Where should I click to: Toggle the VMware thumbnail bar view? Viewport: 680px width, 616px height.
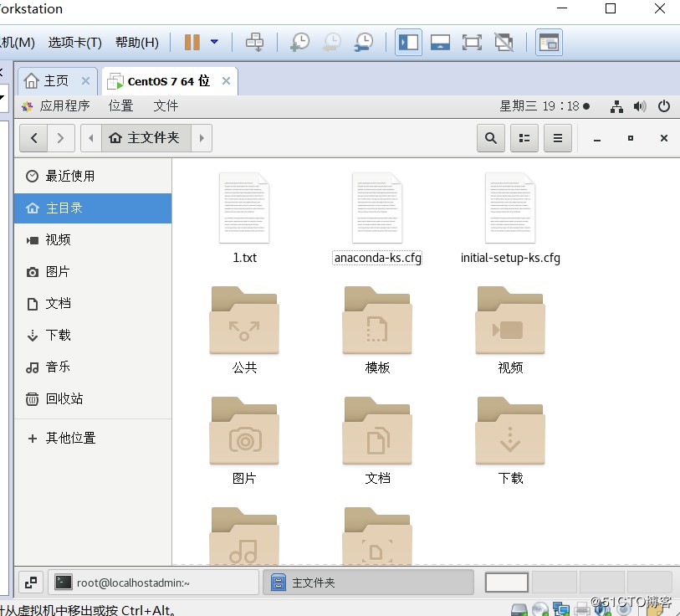tap(440, 42)
